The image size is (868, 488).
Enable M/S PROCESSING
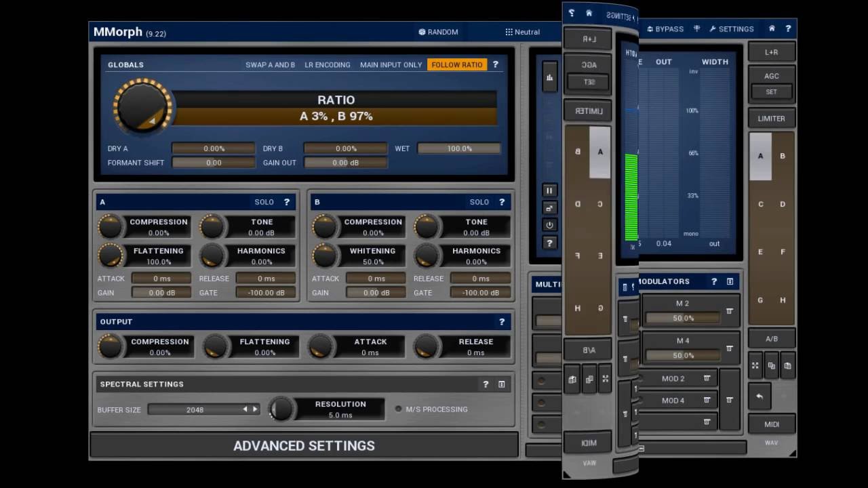(432, 409)
